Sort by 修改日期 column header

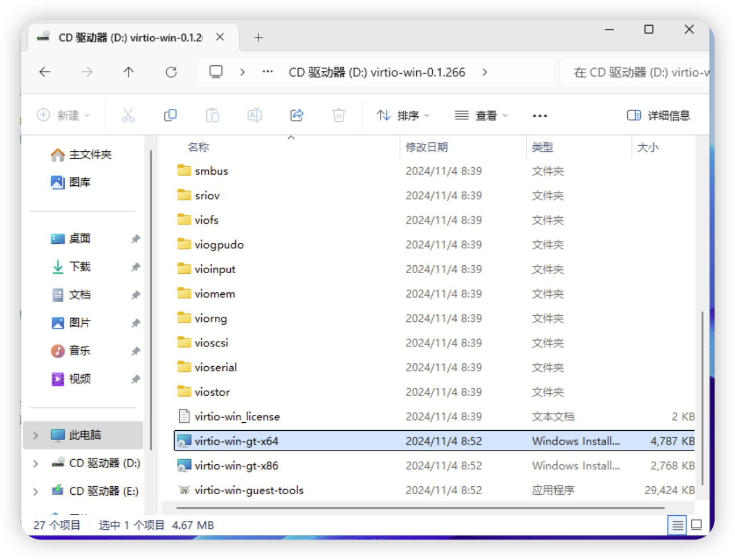point(426,147)
